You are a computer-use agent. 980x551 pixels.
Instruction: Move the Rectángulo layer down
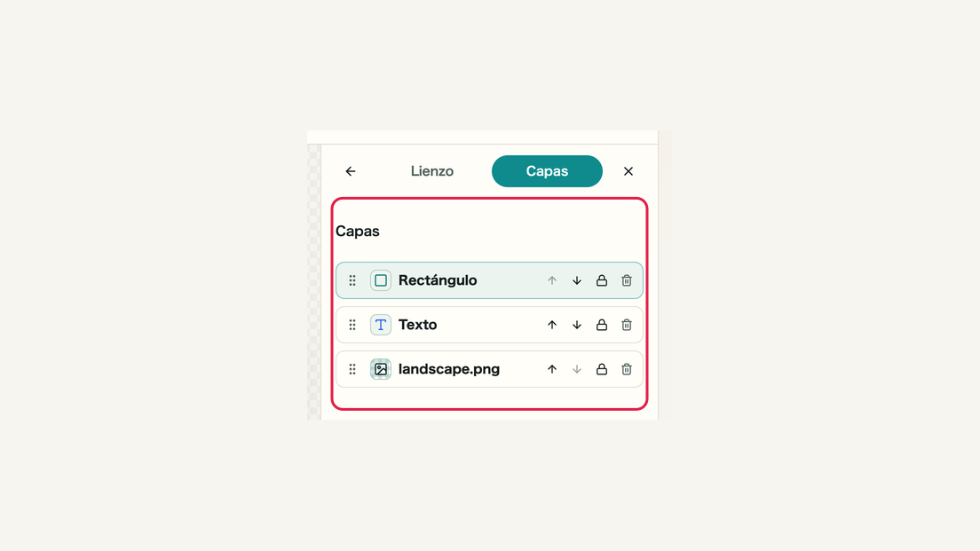click(577, 280)
